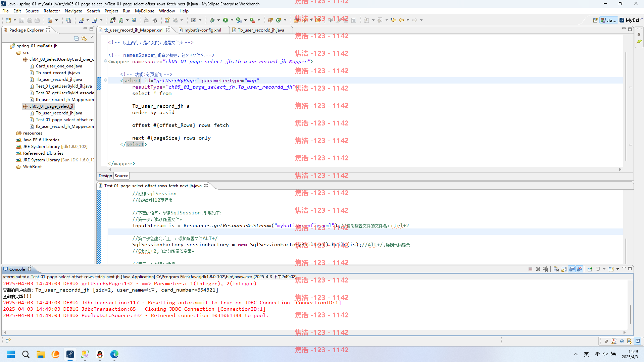Click Clear Console icon
The height and width of the screenshot is (362, 644).
click(x=556, y=269)
